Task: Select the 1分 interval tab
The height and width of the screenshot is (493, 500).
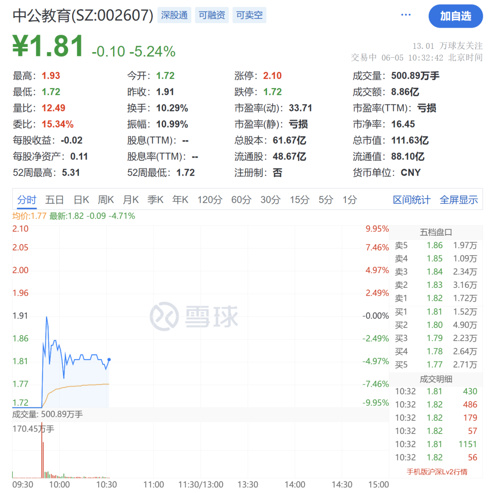Action: coord(350,200)
